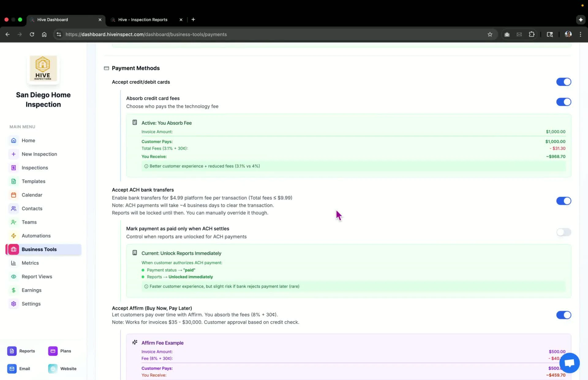Disable Accept ACH bank transfers toggle
588x380 pixels.
pos(563,201)
